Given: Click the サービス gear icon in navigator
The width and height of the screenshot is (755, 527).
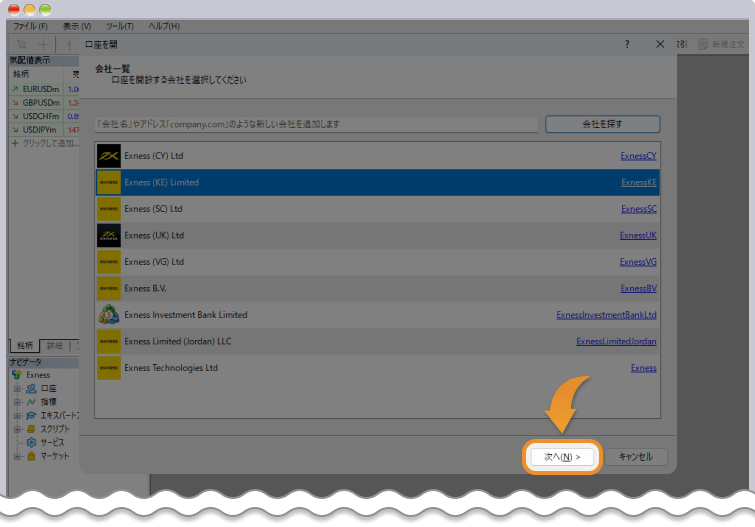Looking at the screenshot, I should tap(31, 442).
